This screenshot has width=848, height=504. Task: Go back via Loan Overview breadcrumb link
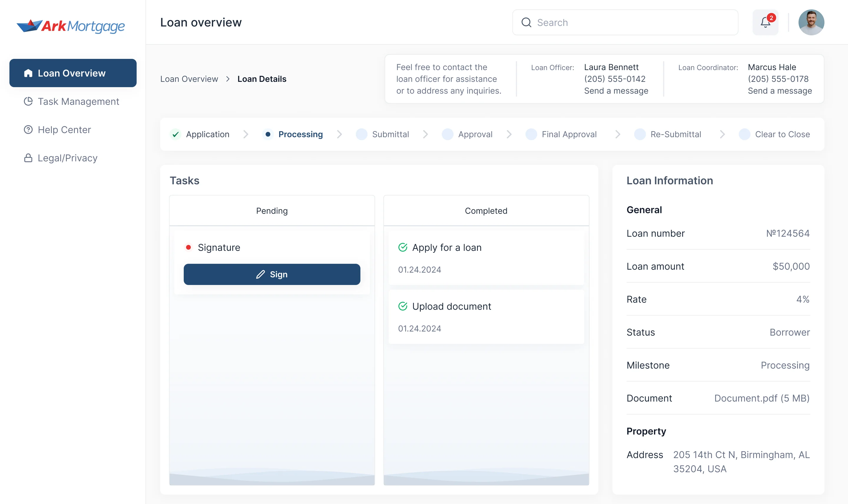point(189,79)
